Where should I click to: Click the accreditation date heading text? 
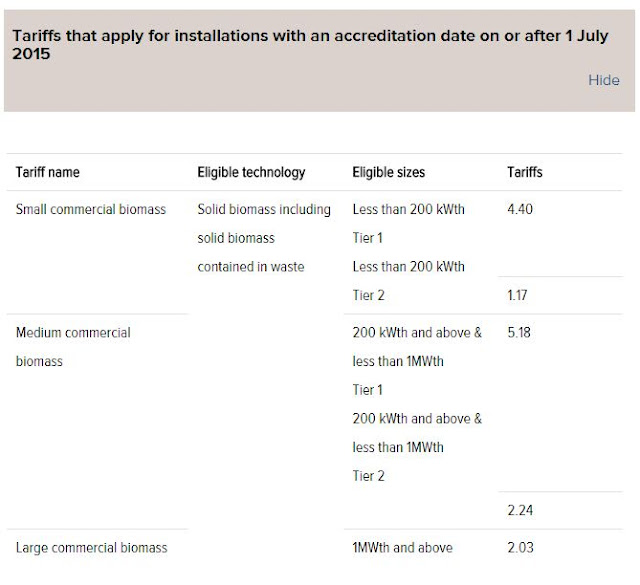click(310, 44)
